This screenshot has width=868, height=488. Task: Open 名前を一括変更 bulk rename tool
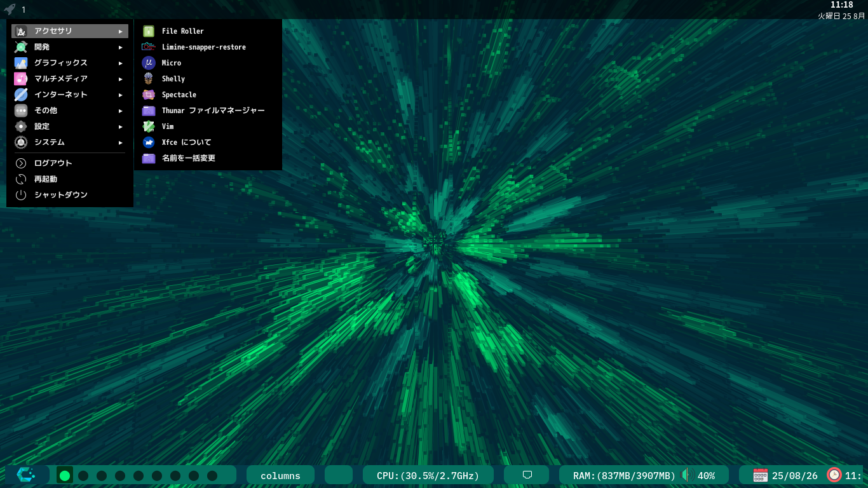208,158
